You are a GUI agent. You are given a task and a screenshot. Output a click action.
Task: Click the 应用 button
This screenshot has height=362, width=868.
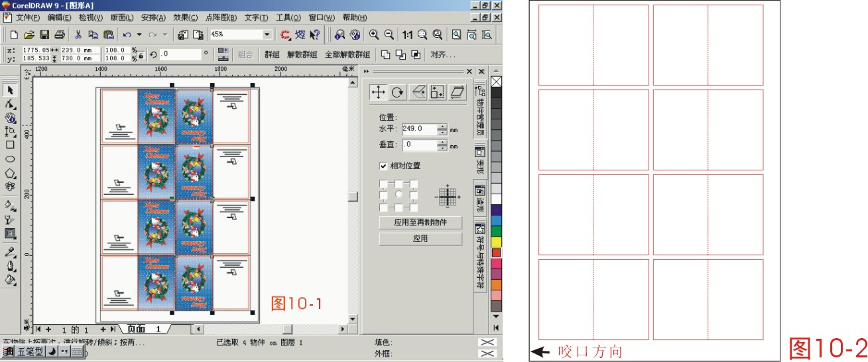(420, 239)
